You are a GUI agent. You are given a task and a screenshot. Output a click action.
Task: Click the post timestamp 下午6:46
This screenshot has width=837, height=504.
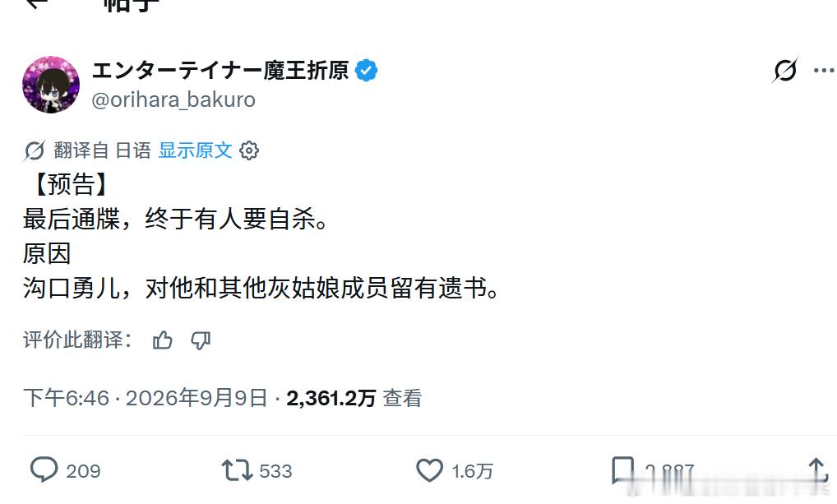tap(67, 398)
